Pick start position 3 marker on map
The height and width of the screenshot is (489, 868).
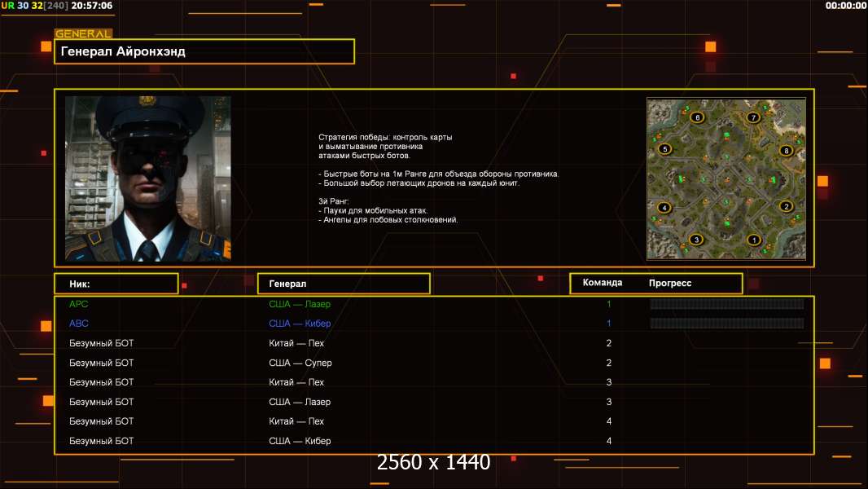(695, 240)
